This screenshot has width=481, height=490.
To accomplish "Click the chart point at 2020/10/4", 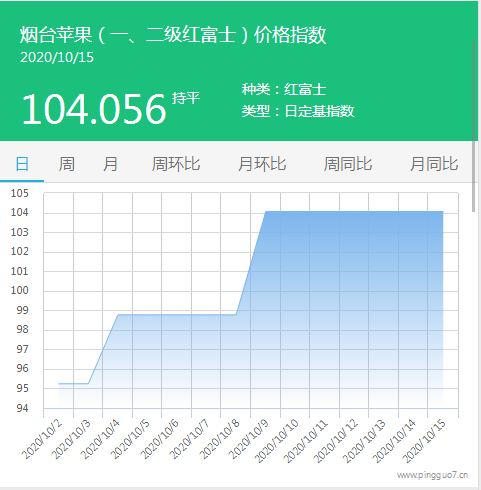I will [118, 314].
